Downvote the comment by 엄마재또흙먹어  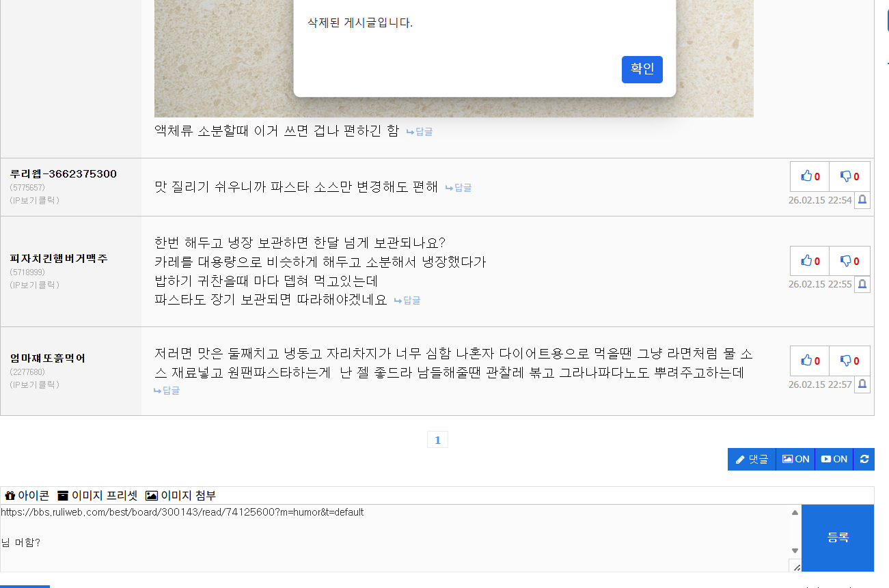(849, 361)
